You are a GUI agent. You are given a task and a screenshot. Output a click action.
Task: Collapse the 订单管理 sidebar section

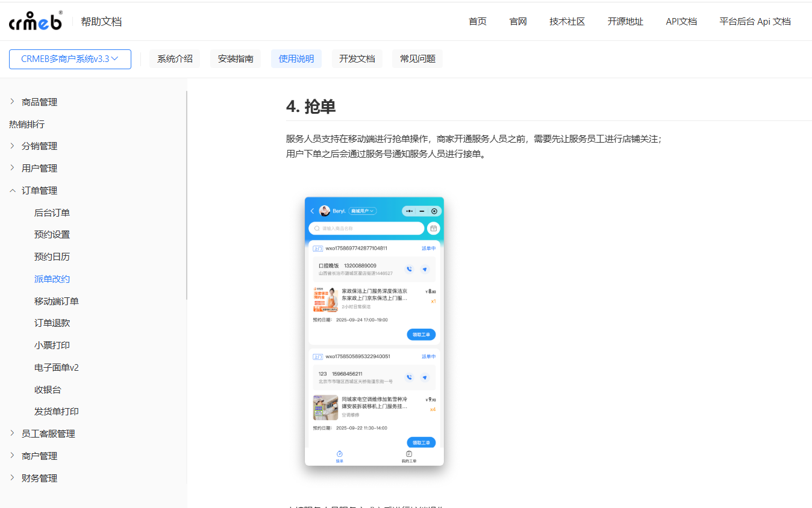[x=40, y=191]
